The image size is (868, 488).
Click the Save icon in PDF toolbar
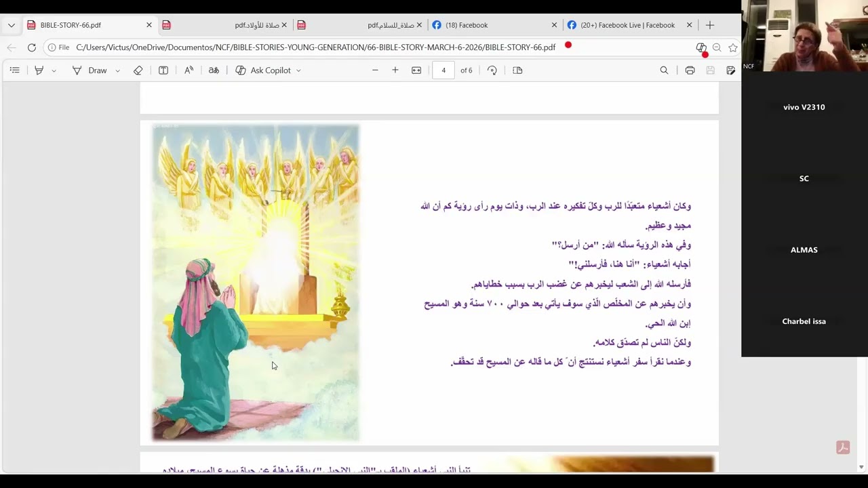tap(710, 70)
